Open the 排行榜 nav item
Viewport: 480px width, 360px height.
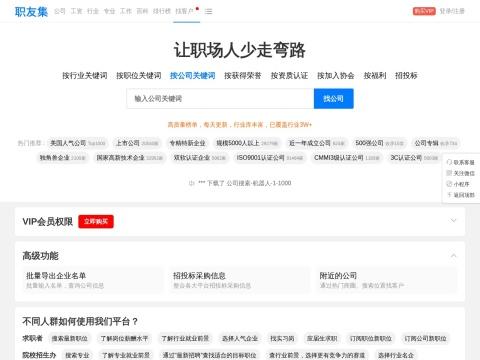162,11
